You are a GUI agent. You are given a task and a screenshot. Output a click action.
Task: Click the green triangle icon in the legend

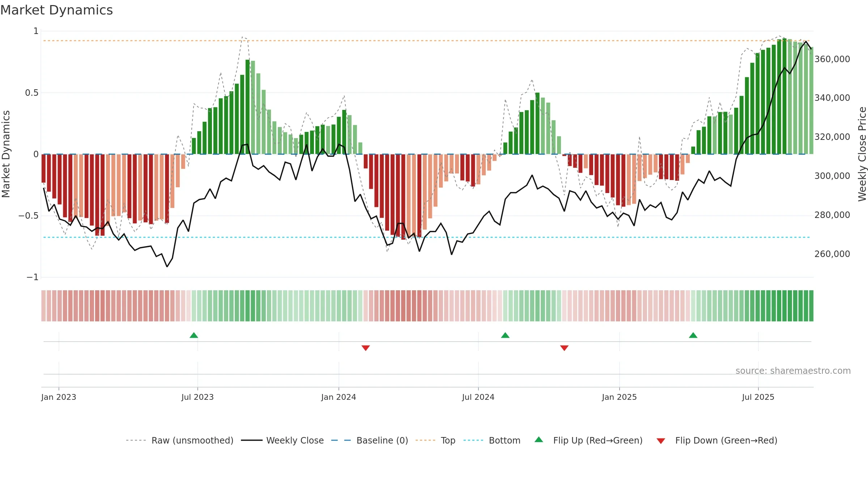(x=539, y=440)
